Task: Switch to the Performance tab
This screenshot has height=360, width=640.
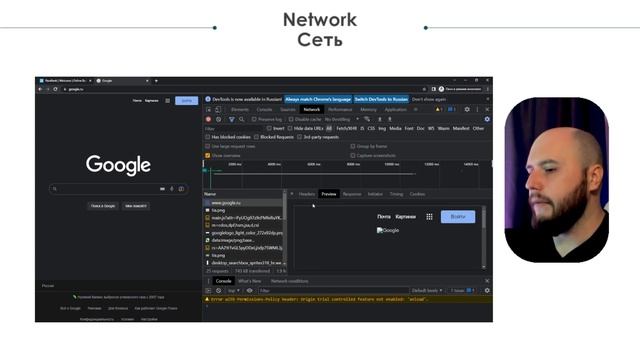Action: pyautogui.click(x=340, y=109)
